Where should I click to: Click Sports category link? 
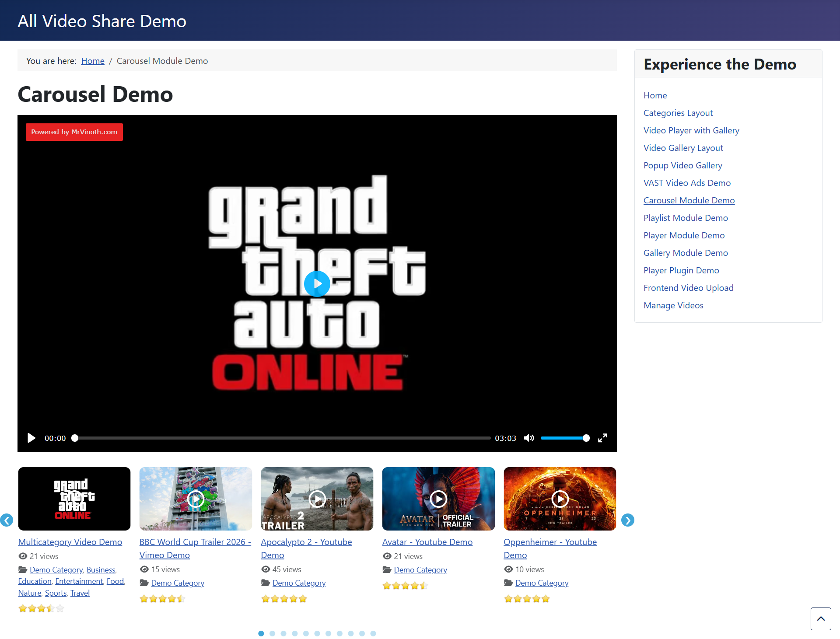click(x=56, y=593)
